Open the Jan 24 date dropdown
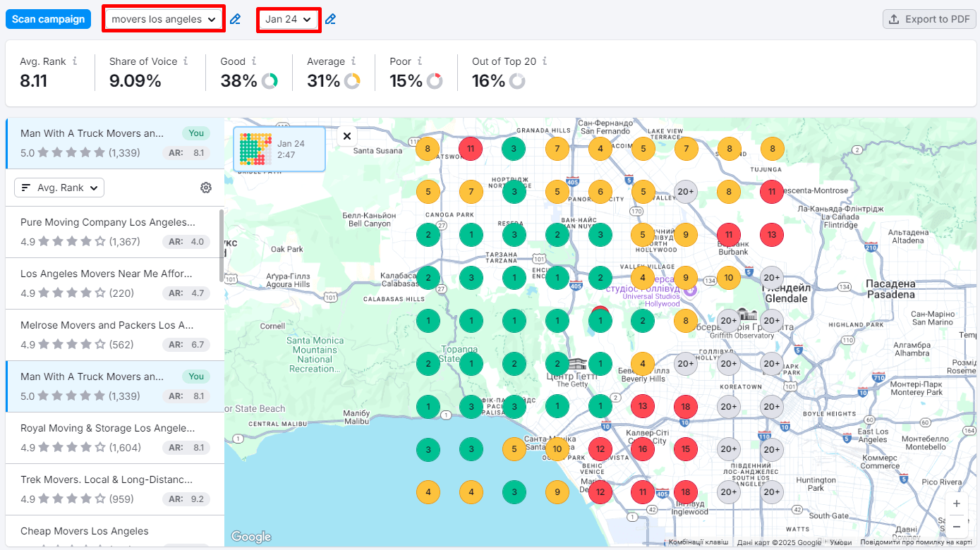 (289, 19)
